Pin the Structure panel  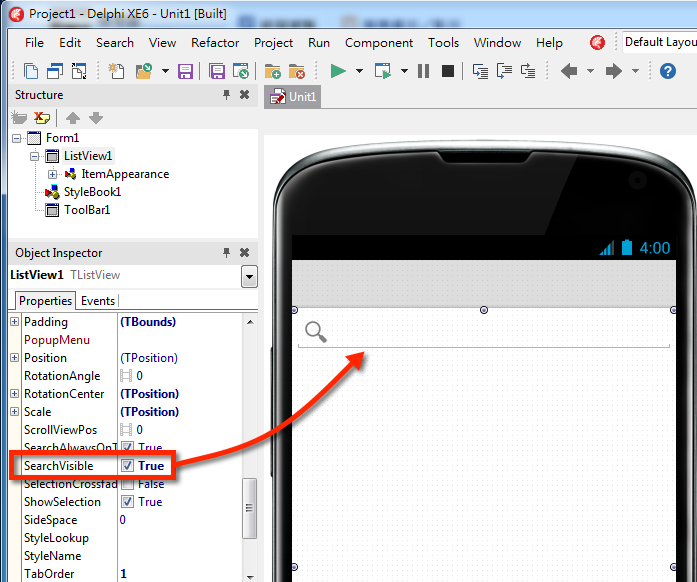coord(226,95)
